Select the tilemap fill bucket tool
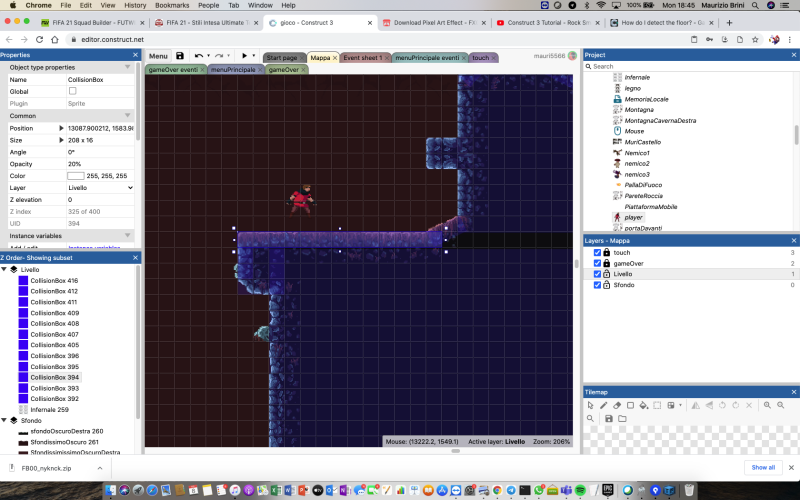Viewport: 800px width, 500px height. 643,405
